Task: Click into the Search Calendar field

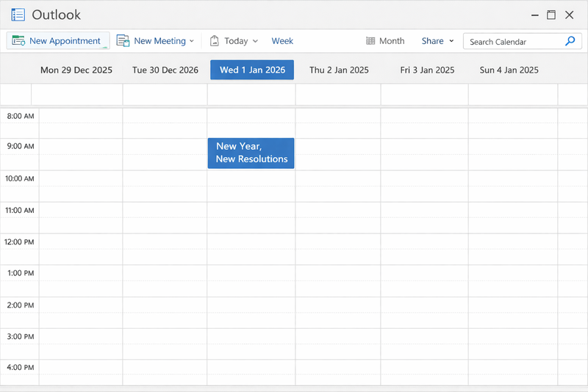Action: pos(513,42)
